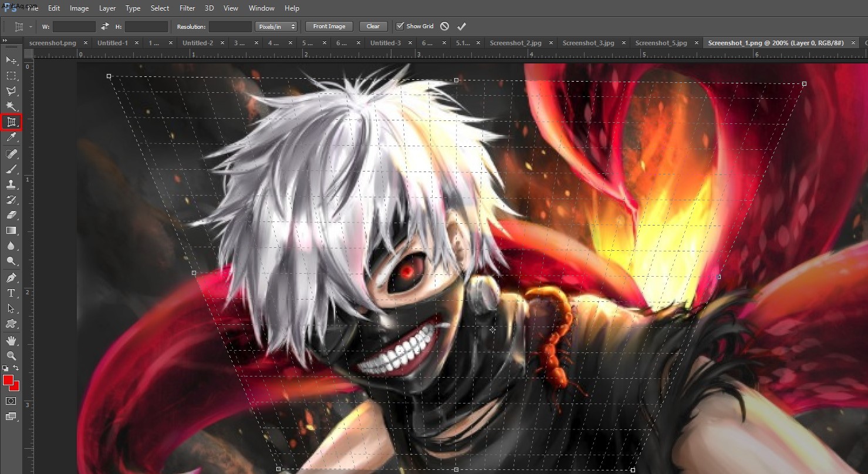Image resolution: width=868 pixels, height=474 pixels.
Task: Open the Image menu
Action: (x=79, y=8)
